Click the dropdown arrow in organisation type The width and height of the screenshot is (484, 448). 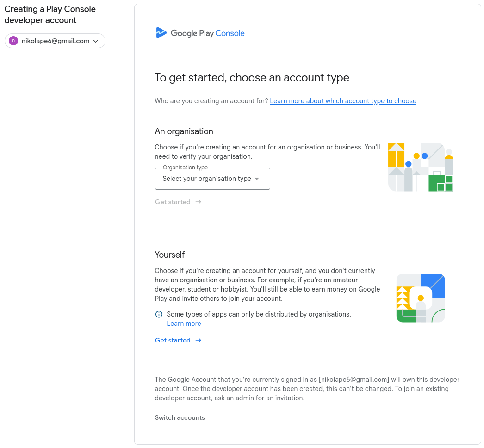[257, 179]
